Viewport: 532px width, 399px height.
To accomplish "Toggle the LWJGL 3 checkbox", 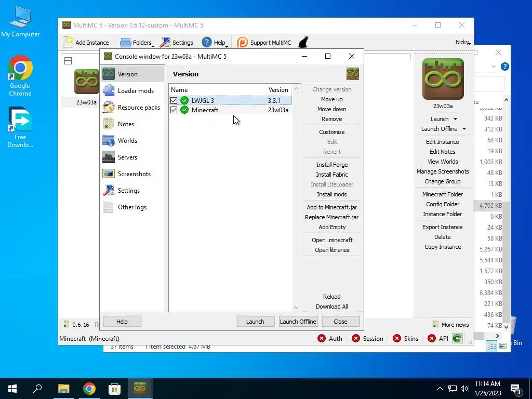I will [174, 100].
